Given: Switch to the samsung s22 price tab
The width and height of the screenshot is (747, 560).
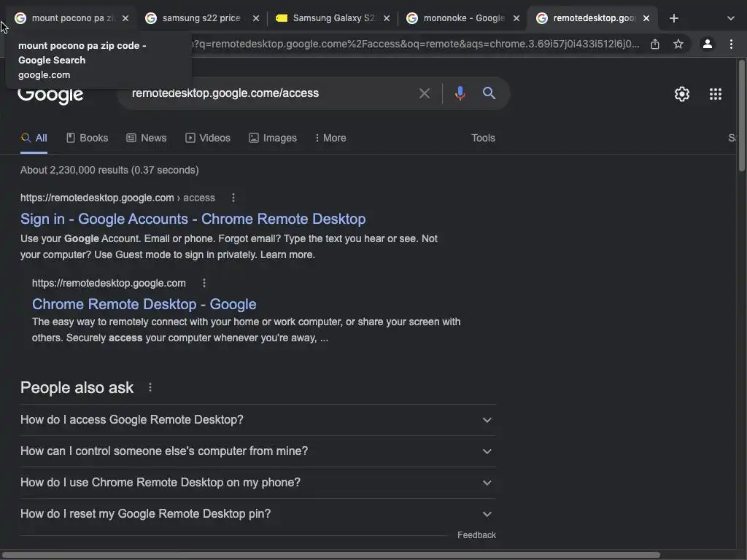Looking at the screenshot, I should click(201, 18).
